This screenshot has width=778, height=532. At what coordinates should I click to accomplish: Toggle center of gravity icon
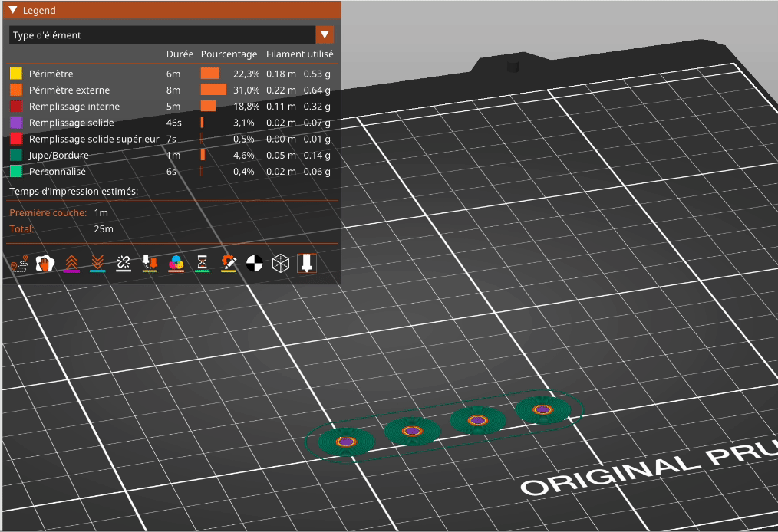coord(255,264)
